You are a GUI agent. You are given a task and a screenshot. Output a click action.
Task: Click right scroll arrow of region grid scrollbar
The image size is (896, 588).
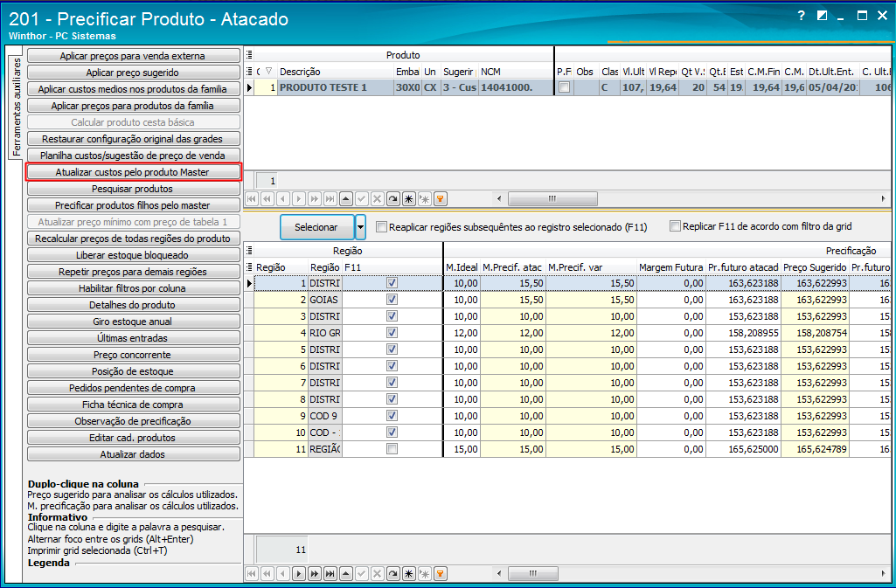point(884,573)
